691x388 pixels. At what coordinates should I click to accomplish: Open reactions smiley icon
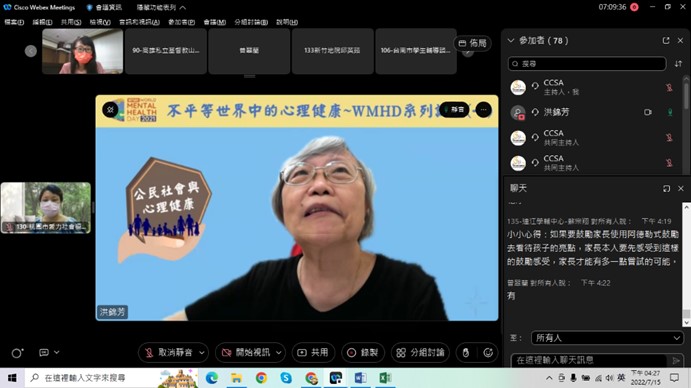(x=488, y=353)
